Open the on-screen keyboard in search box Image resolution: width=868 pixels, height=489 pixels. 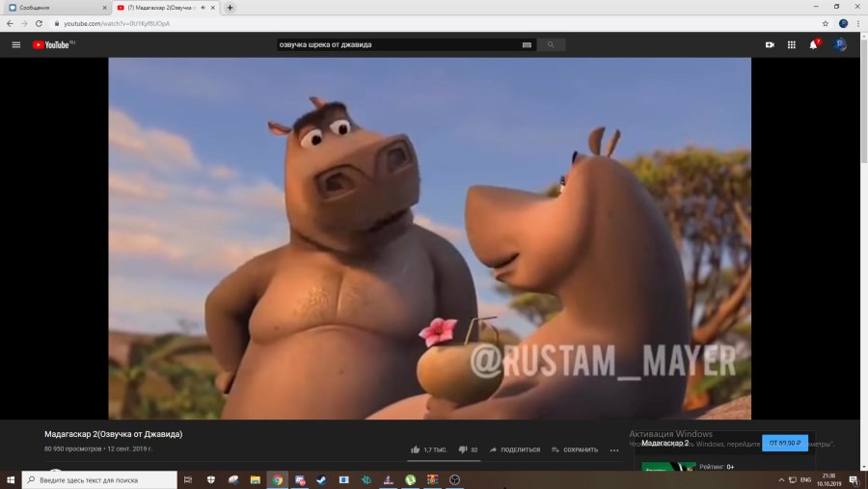tap(527, 45)
